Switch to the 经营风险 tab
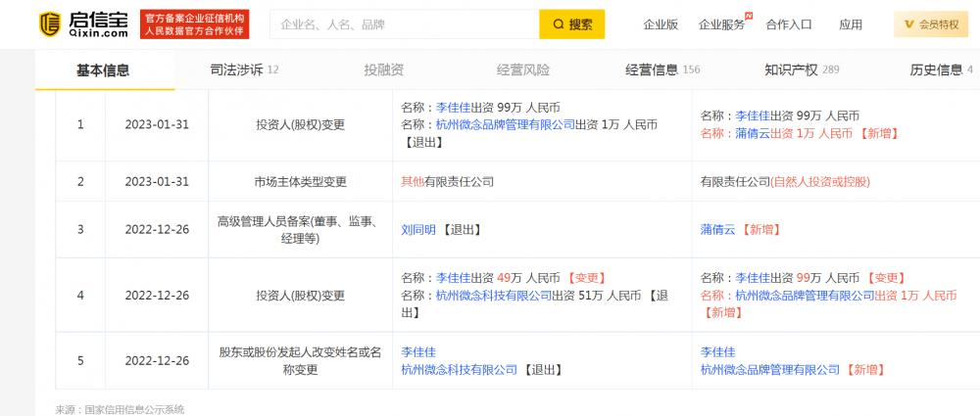Screen dimensions: 980x416 click(523, 69)
